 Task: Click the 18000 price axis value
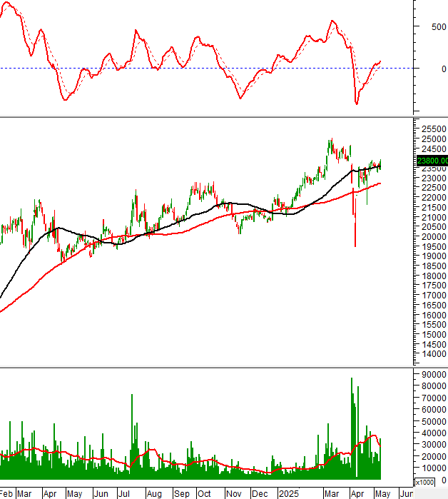click(434, 276)
